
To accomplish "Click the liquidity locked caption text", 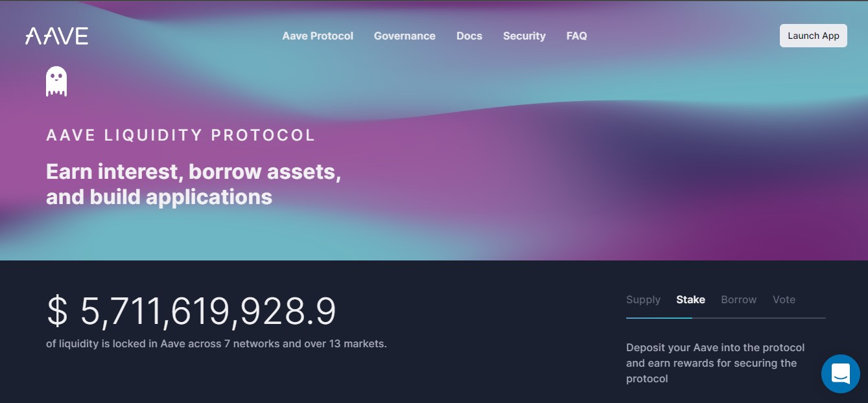I will pos(216,344).
